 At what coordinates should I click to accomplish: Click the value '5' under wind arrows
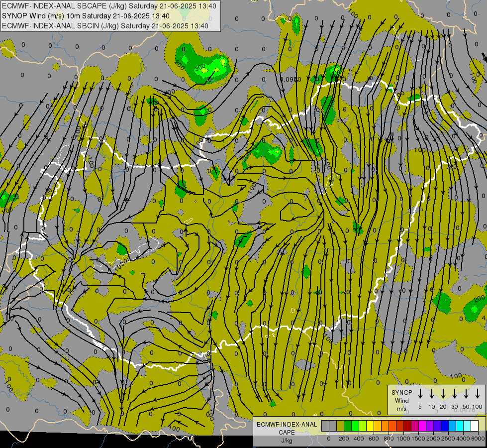point(420,407)
